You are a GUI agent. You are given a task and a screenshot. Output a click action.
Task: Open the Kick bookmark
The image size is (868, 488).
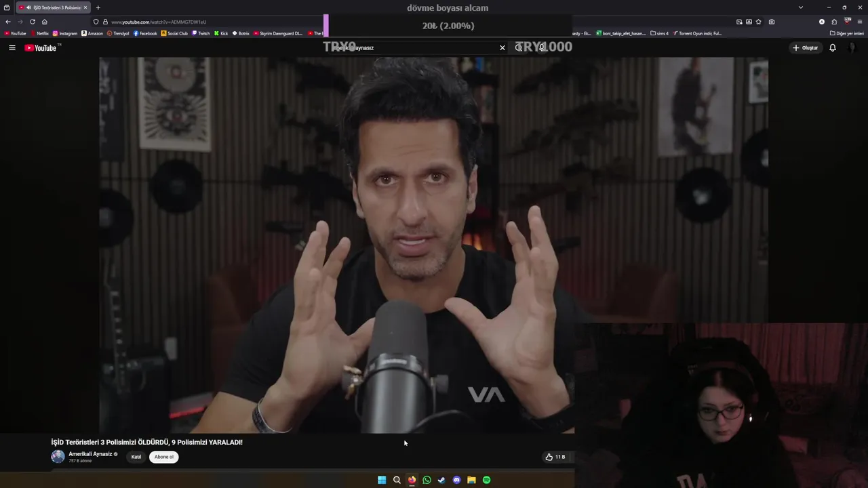221,33
